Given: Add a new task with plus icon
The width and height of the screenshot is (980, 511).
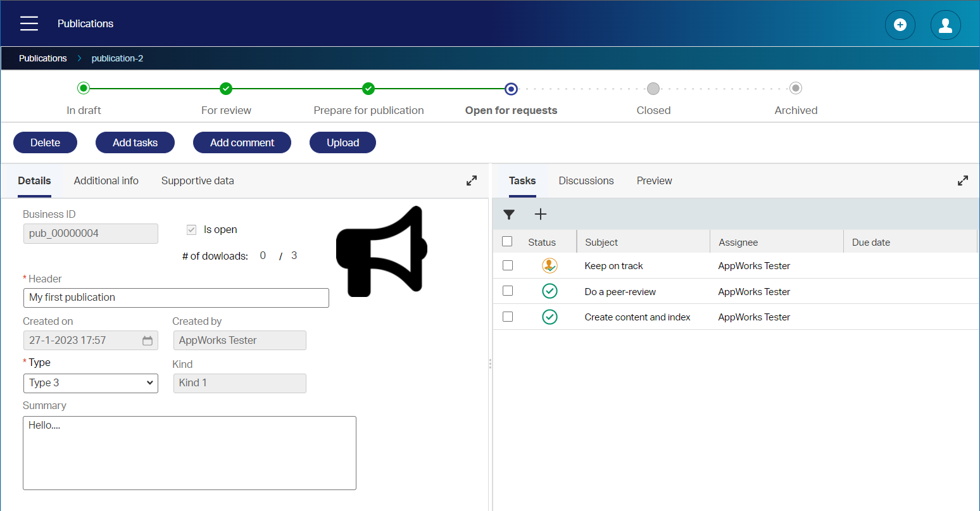Looking at the screenshot, I should tap(541, 215).
